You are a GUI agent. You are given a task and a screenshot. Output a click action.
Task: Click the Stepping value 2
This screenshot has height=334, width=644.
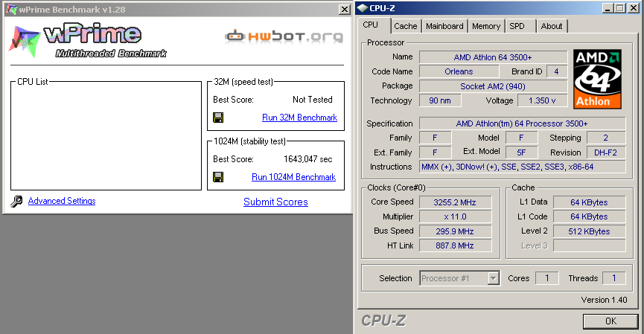(606, 138)
